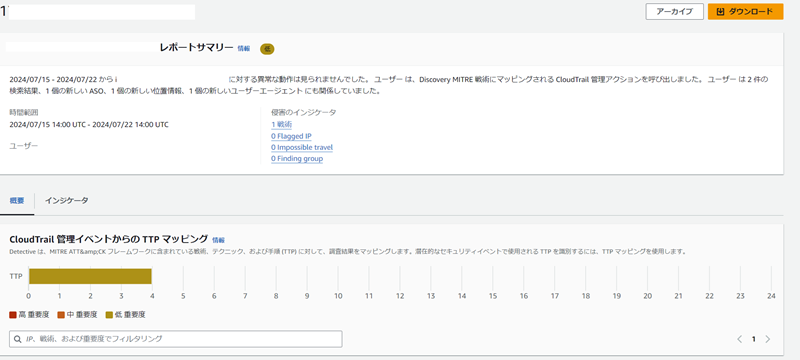
Task: Click the ダウンロード button
Action: click(745, 12)
